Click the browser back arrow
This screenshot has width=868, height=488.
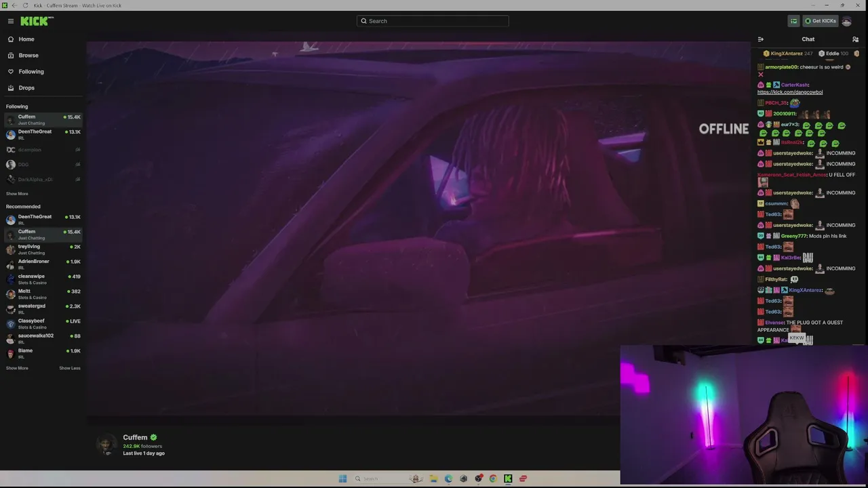click(x=14, y=5)
